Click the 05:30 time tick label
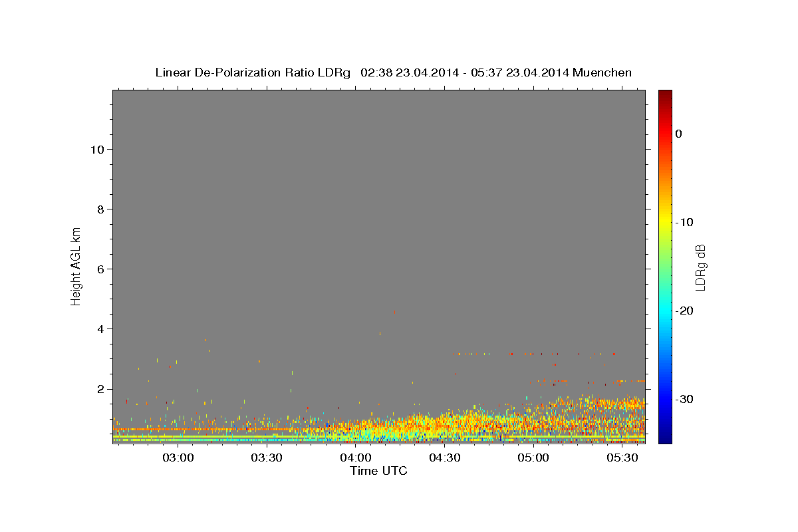The width and height of the screenshot is (798, 532). tap(622, 458)
